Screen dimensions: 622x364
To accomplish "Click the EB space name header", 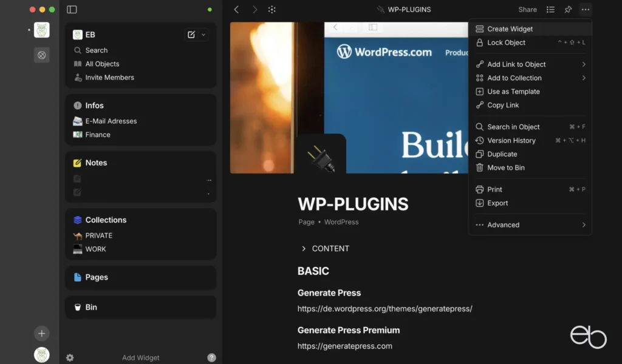I will pos(90,35).
